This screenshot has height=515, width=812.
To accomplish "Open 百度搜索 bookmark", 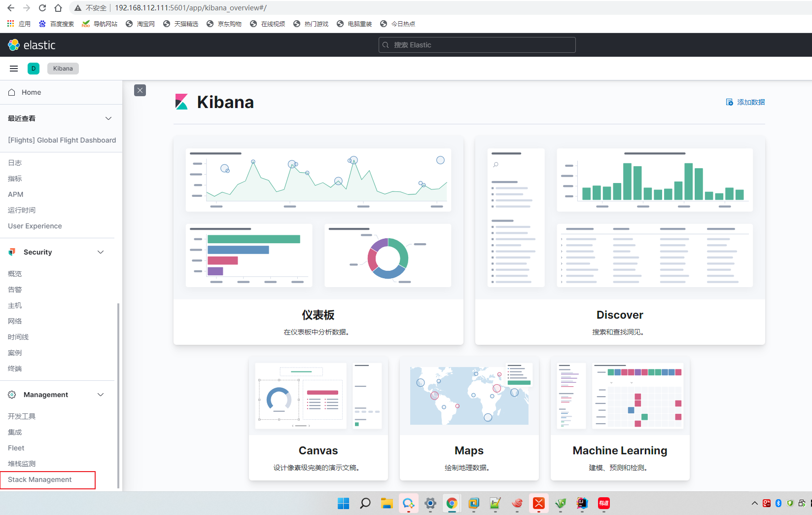I will tap(56, 24).
